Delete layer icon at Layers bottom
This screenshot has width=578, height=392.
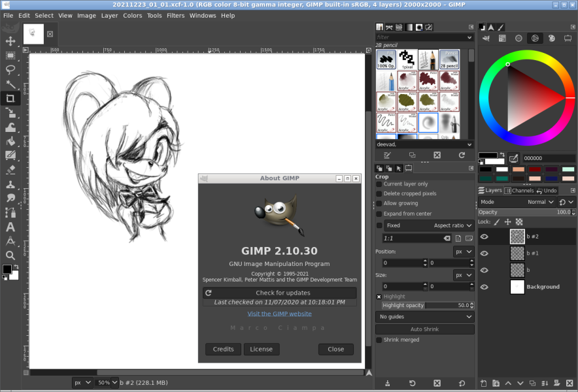[569, 383]
